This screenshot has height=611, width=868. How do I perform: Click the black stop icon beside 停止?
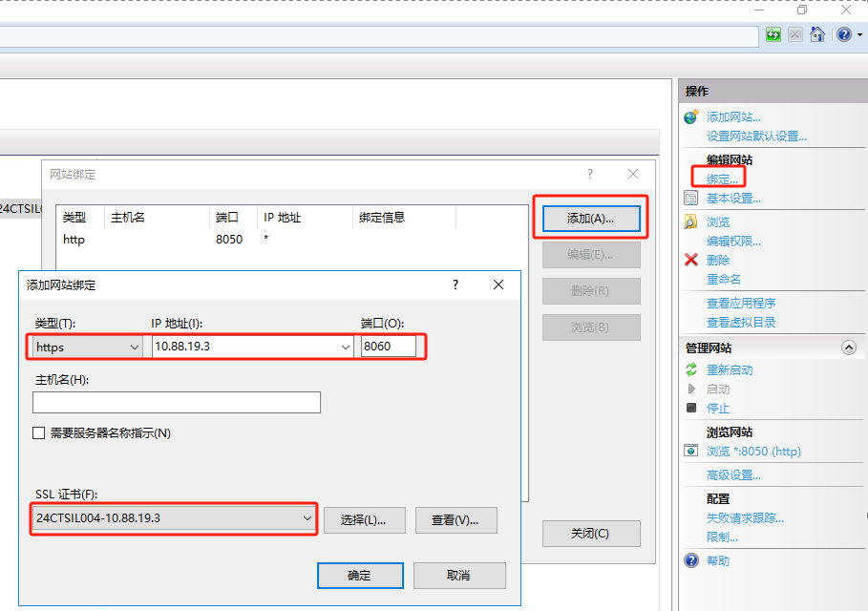(x=691, y=408)
